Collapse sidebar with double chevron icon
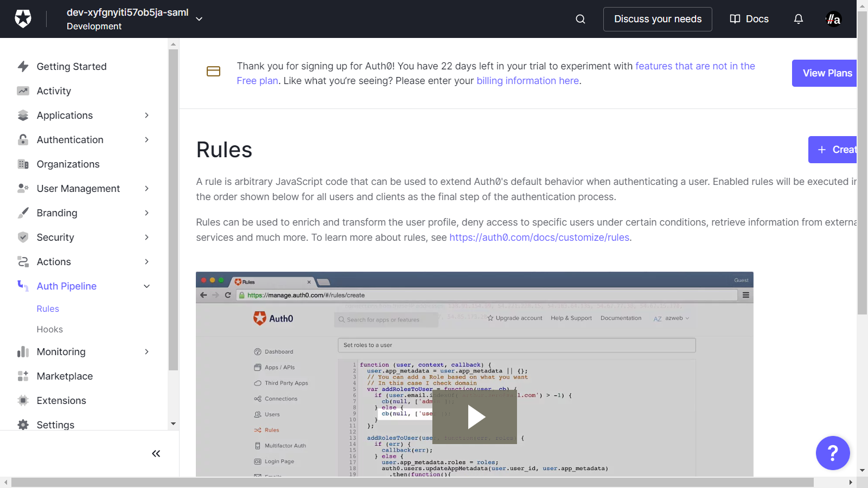This screenshot has width=868, height=488. (x=156, y=453)
